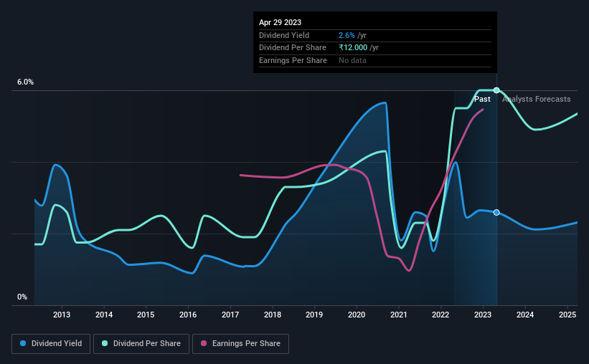Click the tooltip Dividend Per Share row label
Screen dimensions: 589x364
point(293,48)
